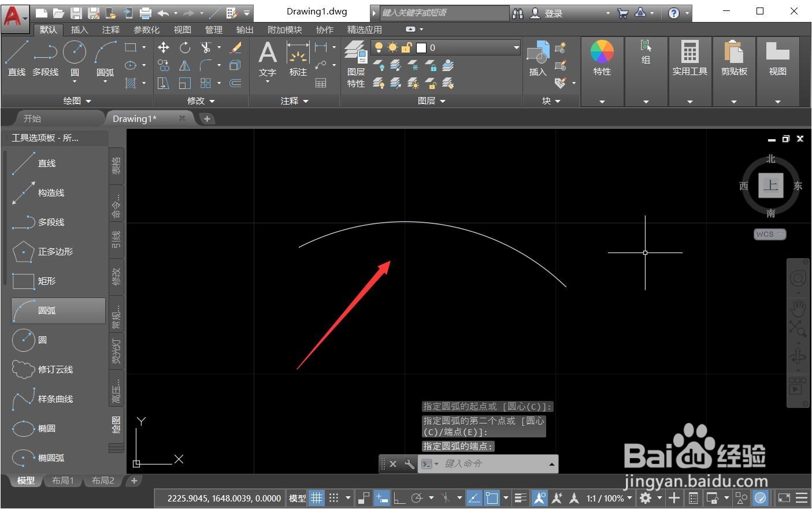Select the Arc (圆弧) ribbon tool
812x509 pixels.
pos(105,59)
